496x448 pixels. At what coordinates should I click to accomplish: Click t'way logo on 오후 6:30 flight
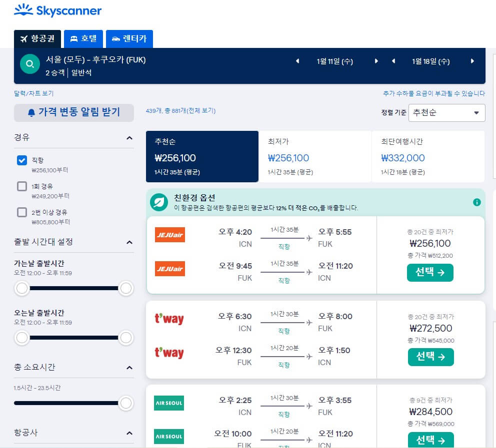coord(169,319)
